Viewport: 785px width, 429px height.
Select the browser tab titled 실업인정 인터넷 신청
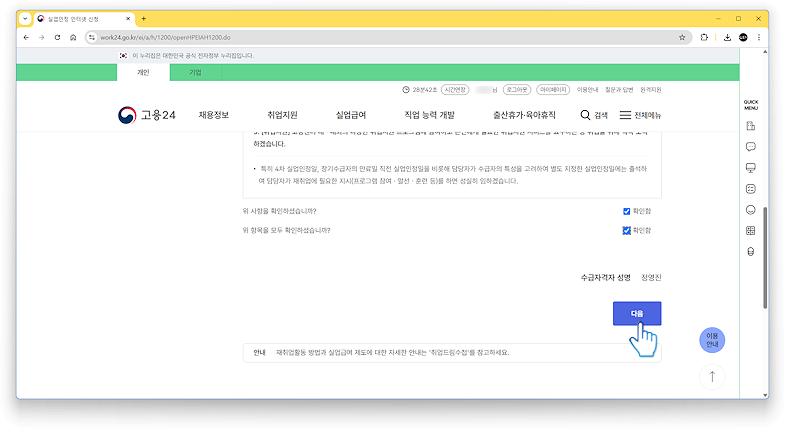coord(83,19)
